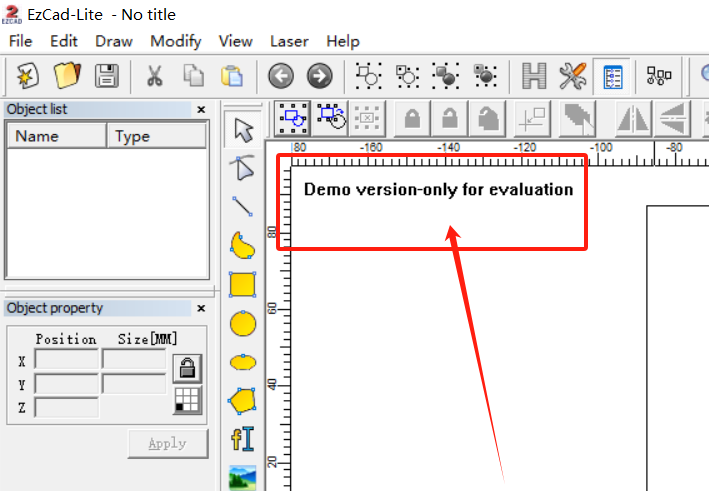Screen dimensions: 709x491
Task: Choose the Pick arrow tool
Action: point(244,130)
